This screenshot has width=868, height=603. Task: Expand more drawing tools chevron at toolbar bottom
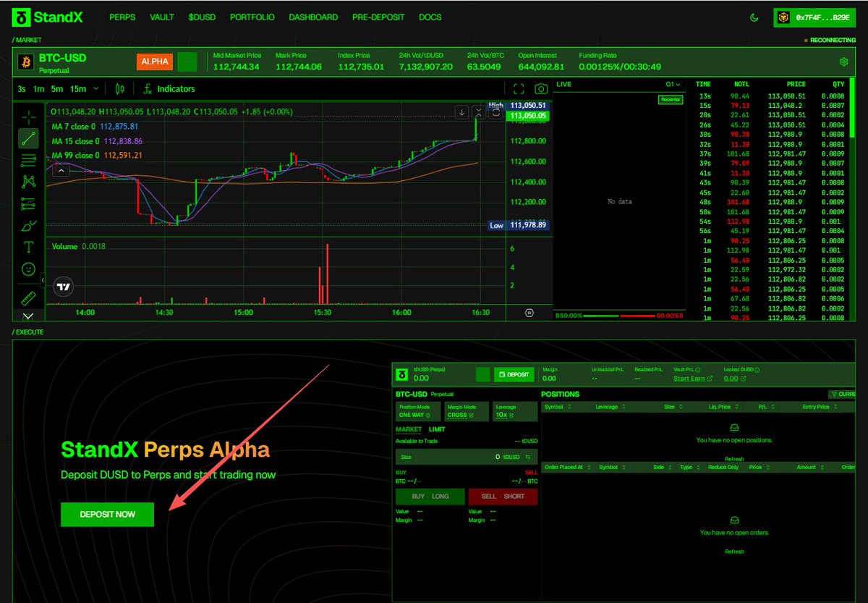(28, 316)
